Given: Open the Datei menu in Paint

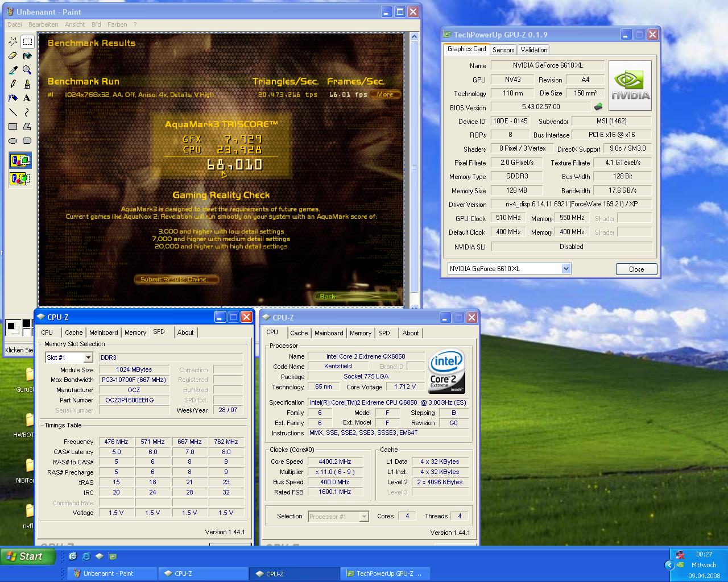Looking at the screenshot, I should (x=15, y=24).
